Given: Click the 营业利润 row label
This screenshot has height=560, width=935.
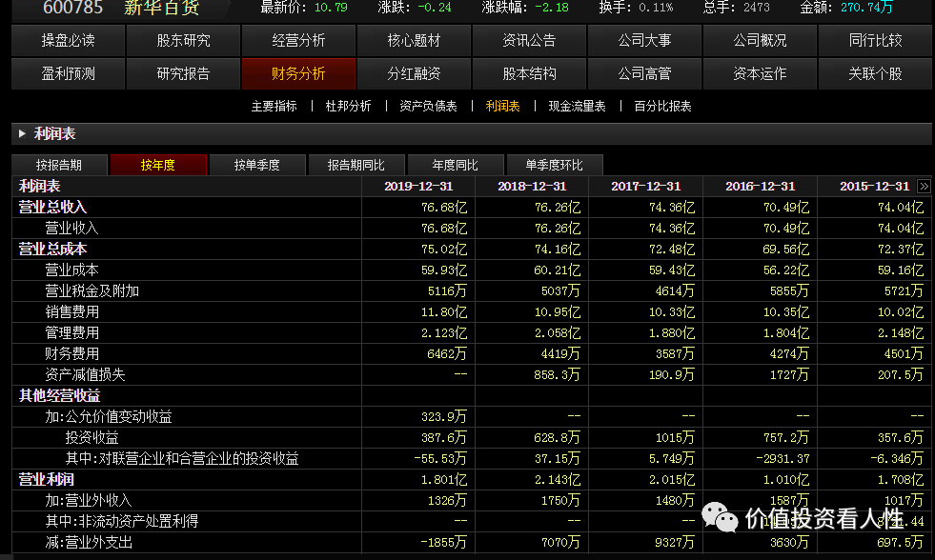Looking at the screenshot, I should tap(46, 480).
